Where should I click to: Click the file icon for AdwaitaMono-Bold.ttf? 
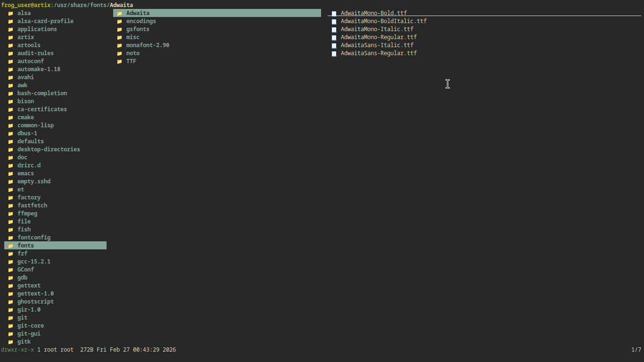[x=334, y=13]
